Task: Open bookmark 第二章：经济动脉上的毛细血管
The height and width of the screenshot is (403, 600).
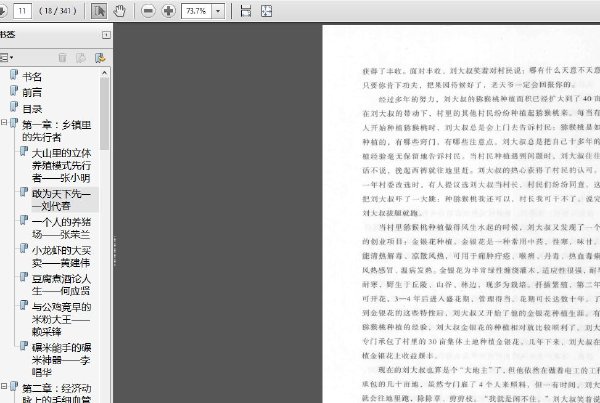Action: pyautogui.click(x=57, y=393)
